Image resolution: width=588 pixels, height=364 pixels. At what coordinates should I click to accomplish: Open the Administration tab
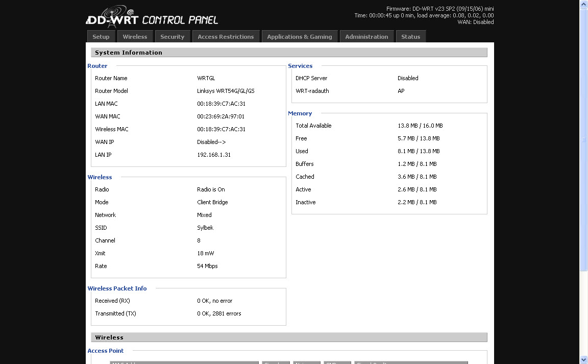[366, 37]
